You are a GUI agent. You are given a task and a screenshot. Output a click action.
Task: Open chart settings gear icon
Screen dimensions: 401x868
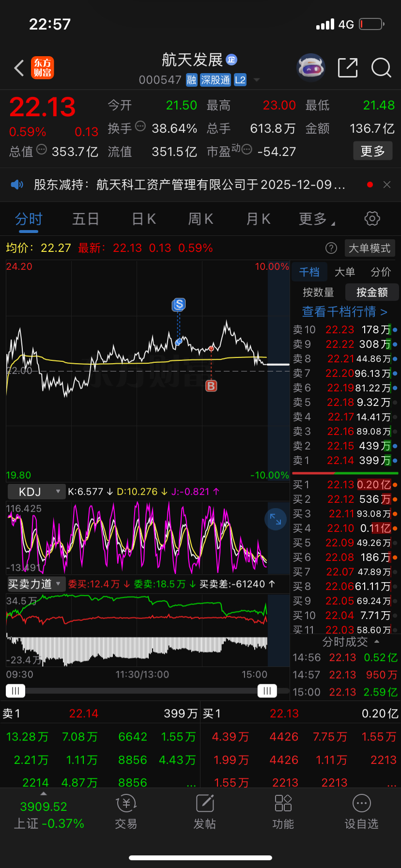click(x=372, y=218)
